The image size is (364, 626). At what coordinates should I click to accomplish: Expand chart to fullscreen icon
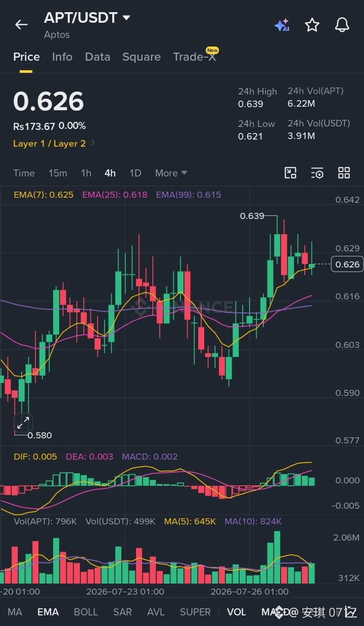tap(23, 423)
